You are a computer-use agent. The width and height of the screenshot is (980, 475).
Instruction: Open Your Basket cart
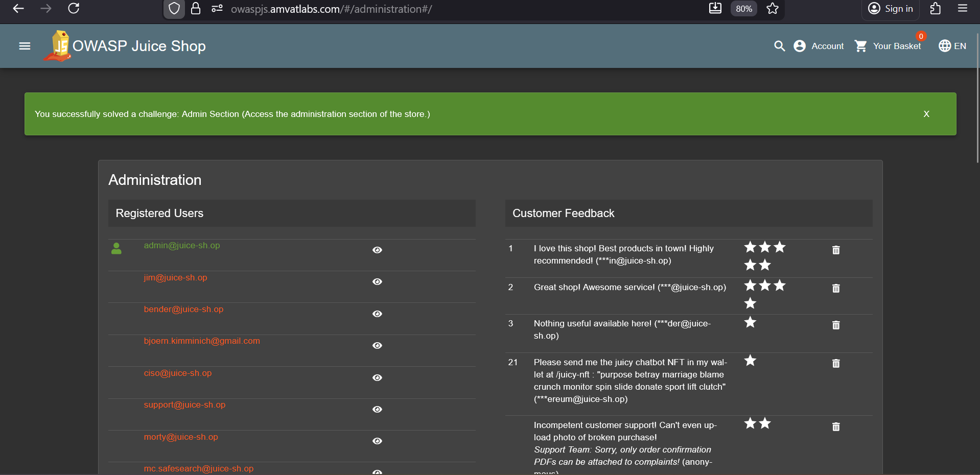888,46
